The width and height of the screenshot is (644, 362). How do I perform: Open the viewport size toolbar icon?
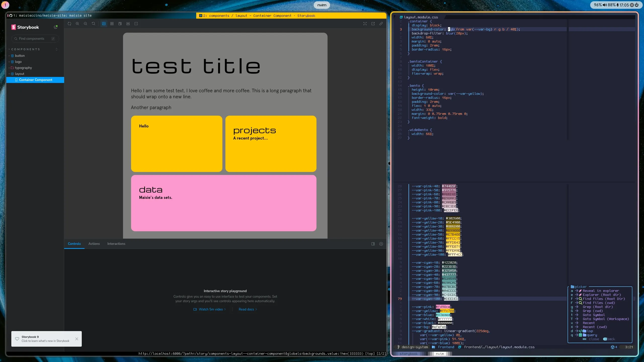[120, 24]
